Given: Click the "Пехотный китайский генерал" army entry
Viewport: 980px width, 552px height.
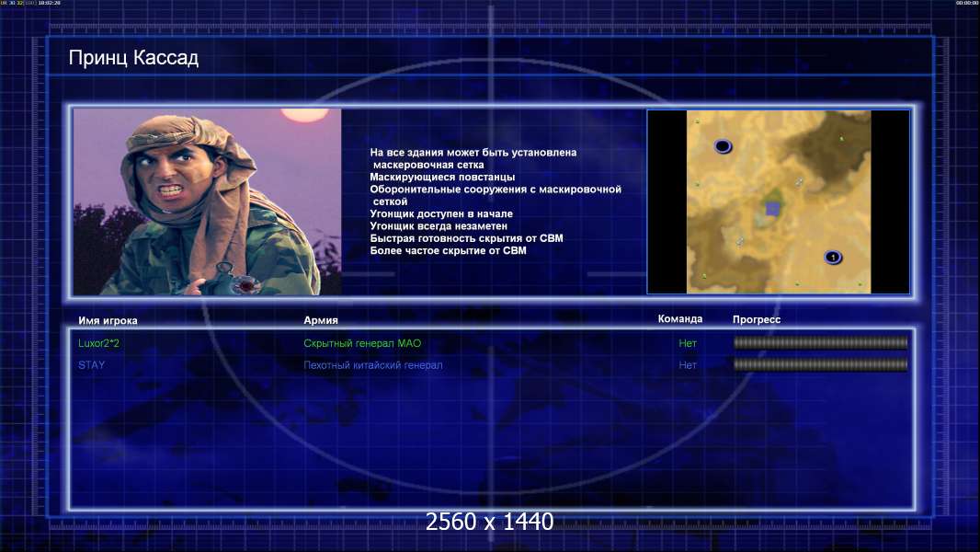Looking at the screenshot, I should pos(373,365).
